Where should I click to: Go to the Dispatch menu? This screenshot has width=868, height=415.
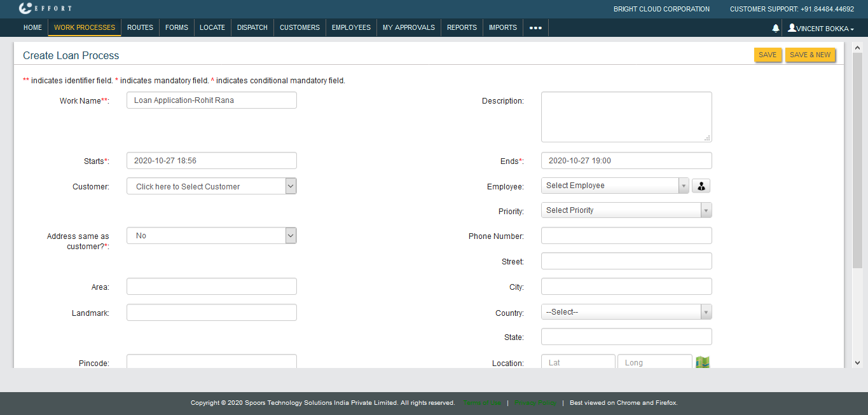pos(252,28)
